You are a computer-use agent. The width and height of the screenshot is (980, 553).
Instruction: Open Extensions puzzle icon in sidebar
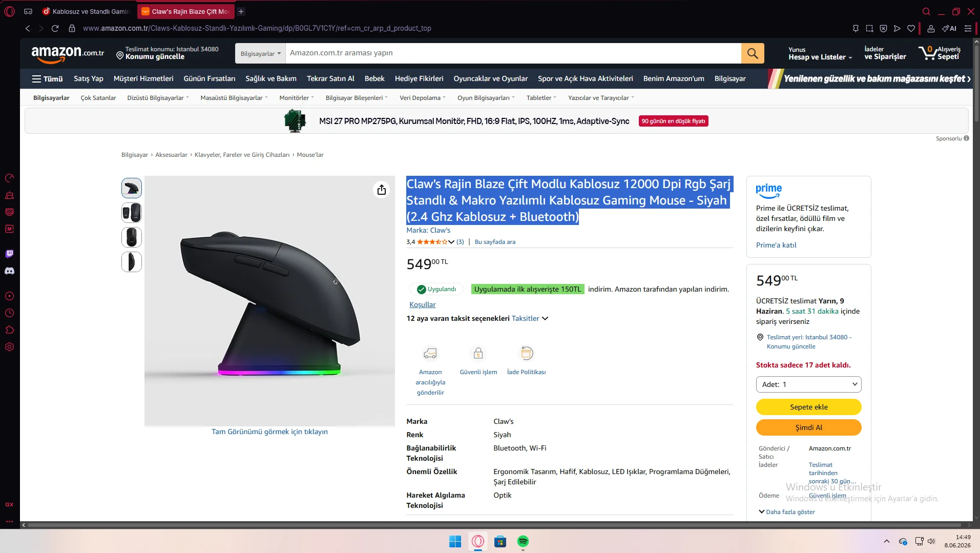pos(9,330)
